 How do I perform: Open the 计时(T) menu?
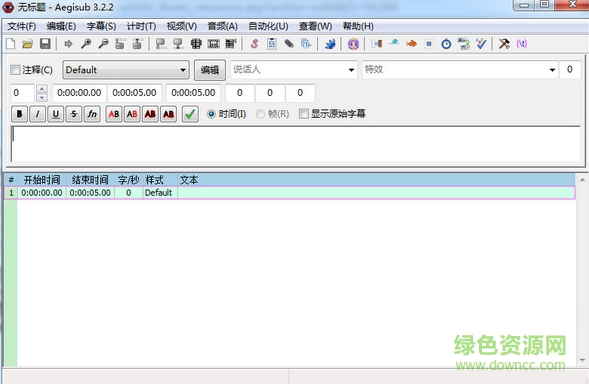141,26
